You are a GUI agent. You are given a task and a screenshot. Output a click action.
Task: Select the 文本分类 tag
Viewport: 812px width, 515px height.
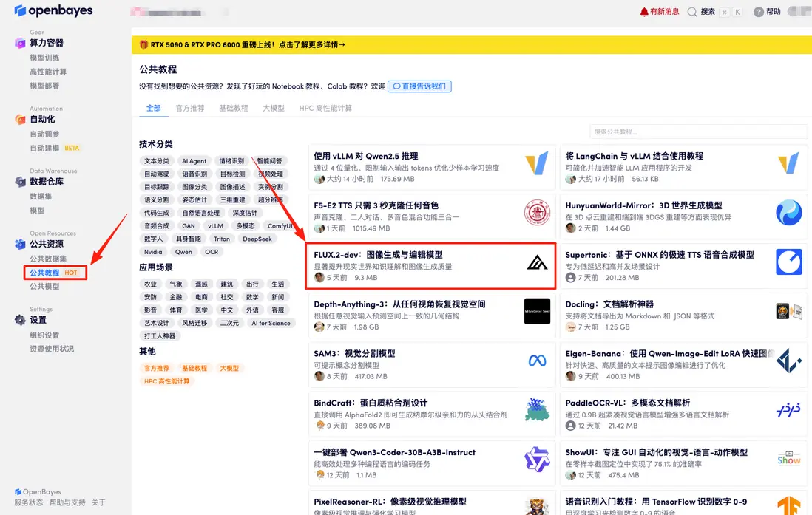157,161
